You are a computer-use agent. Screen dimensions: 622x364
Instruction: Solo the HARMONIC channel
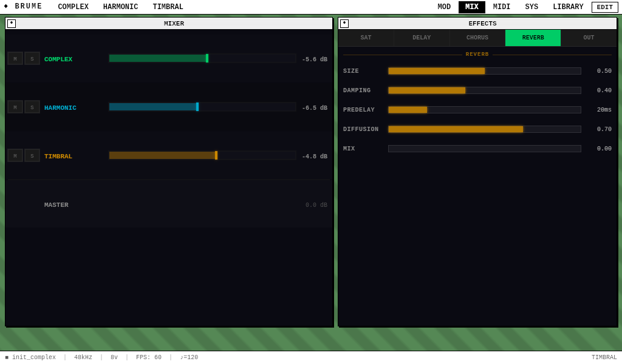(32, 107)
